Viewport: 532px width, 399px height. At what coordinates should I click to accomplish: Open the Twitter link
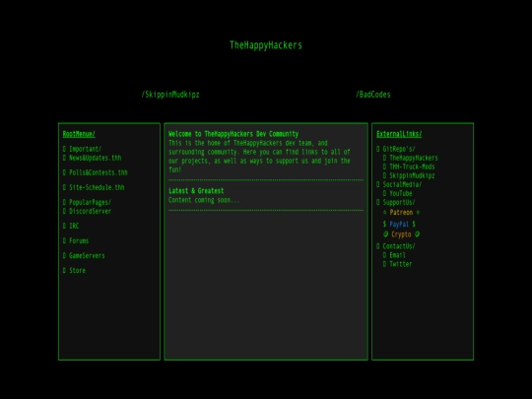coord(400,264)
